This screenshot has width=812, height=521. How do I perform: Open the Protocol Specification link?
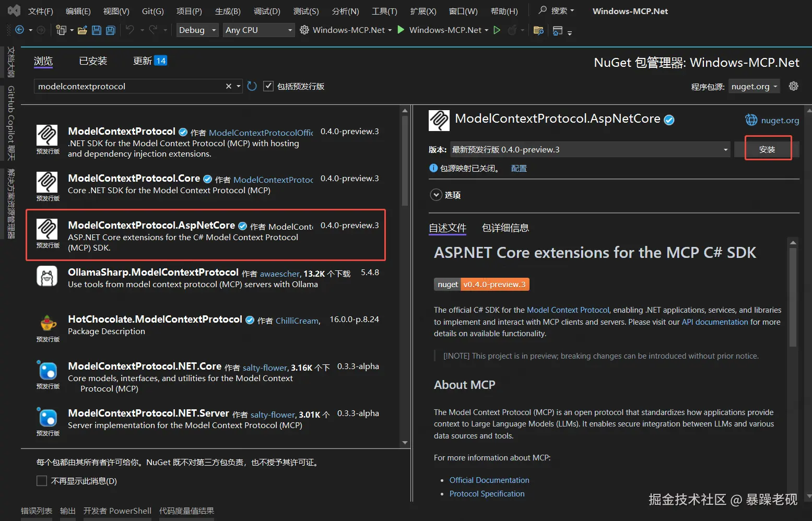(487, 494)
